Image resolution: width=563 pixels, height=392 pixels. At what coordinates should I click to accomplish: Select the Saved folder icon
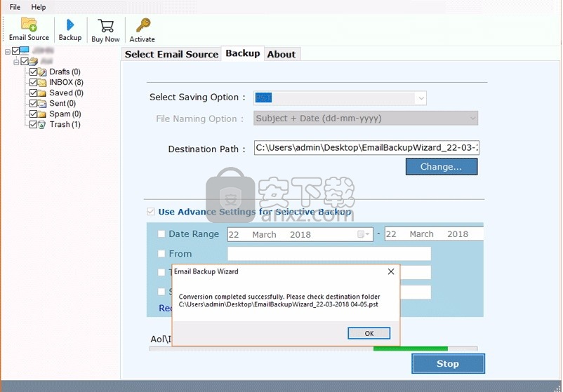click(x=42, y=93)
